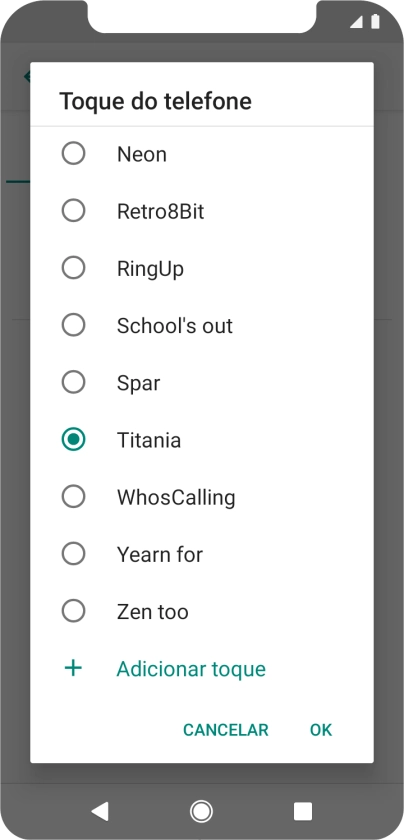
Task: Tap the Android back navigation triangle
Action: pos(100,811)
